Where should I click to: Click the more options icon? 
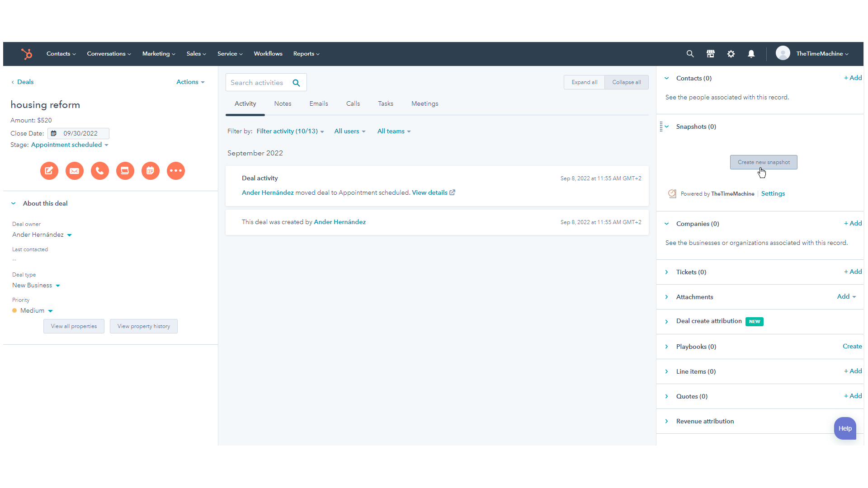coord(175,171)
